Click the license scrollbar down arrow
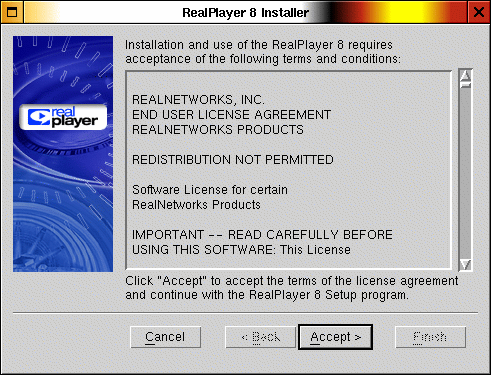 (x=465, y=264)
